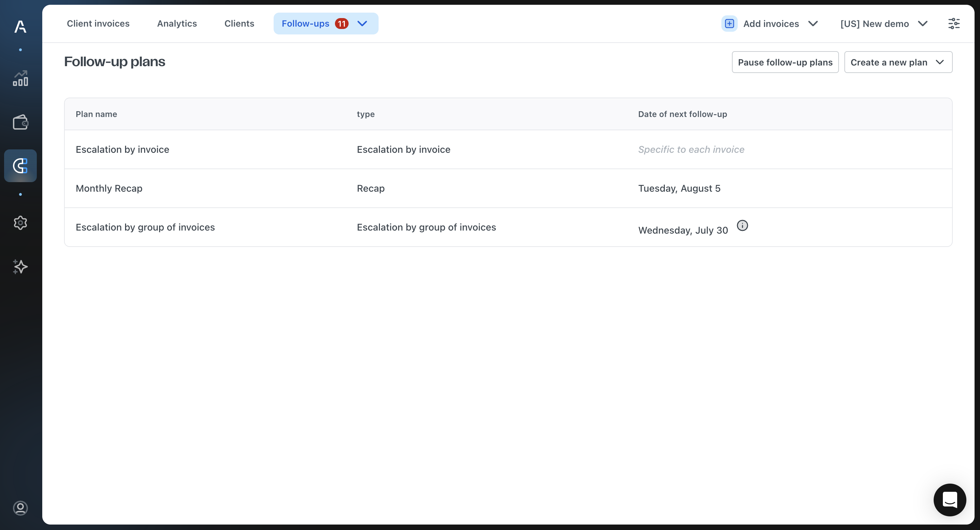Image resolution: width=980 pixels, height=530 pixels.
Task: Switch to the Analytics tab
Action: [x=177, y=24]
